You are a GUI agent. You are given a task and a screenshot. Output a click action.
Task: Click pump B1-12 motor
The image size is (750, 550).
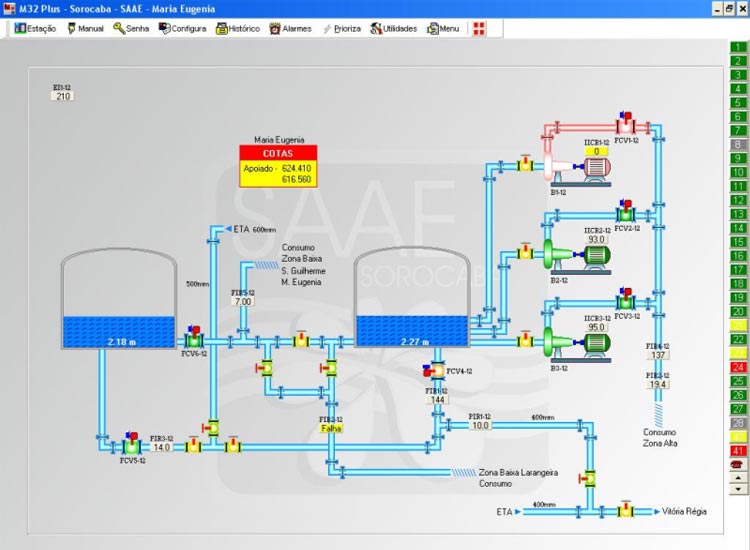coord(596,167)
